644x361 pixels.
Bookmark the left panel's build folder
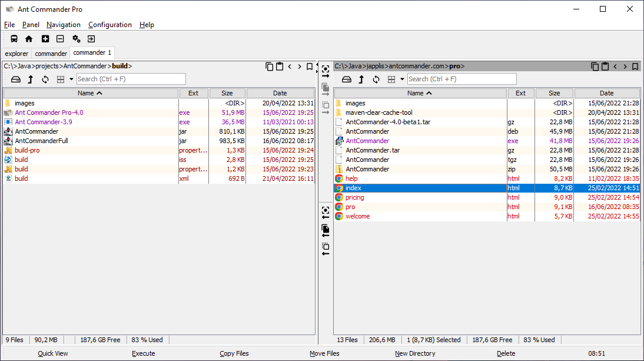pyautogui.click(x=310, y=67)
